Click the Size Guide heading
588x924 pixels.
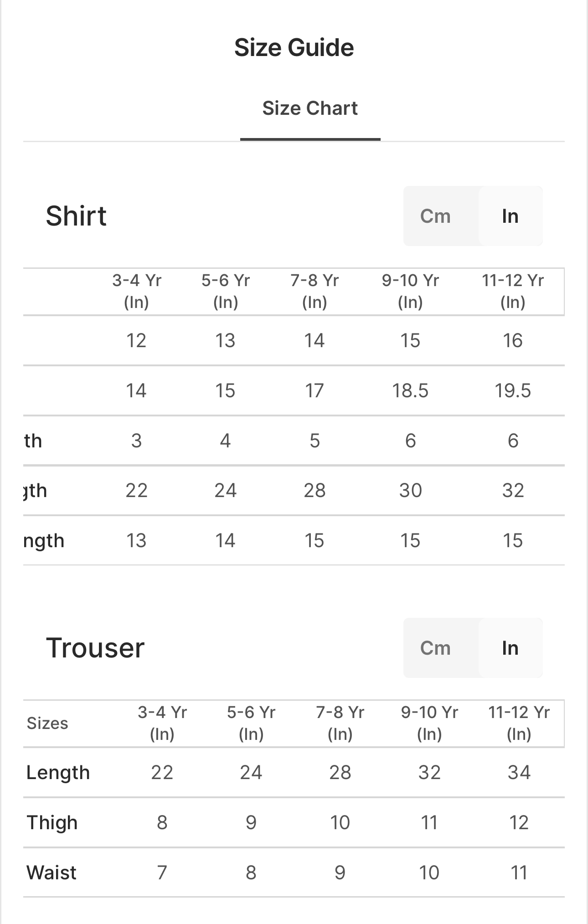(294, 47)
